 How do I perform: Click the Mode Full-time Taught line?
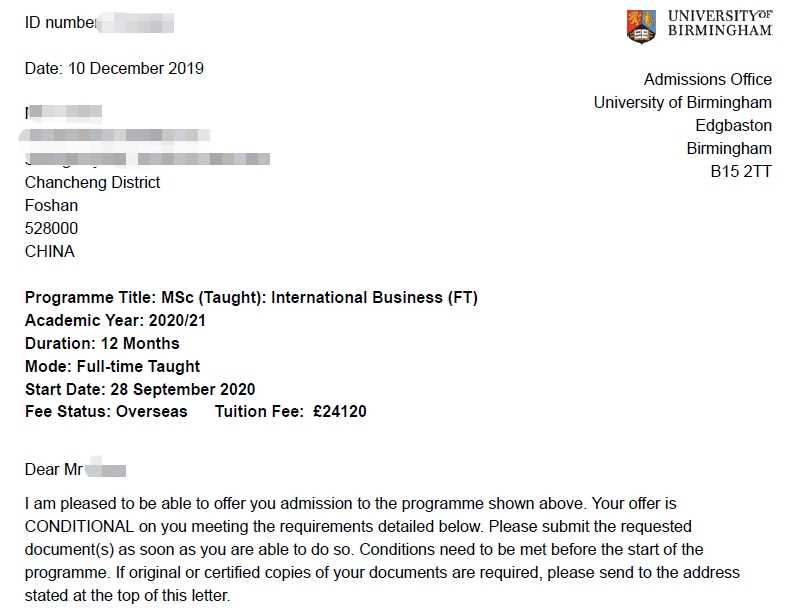click(112, 366)
